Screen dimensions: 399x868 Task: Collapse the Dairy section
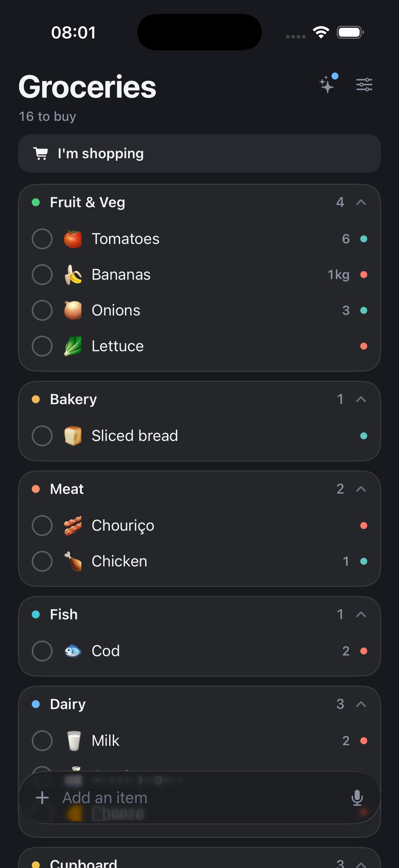tap(361, 704)
